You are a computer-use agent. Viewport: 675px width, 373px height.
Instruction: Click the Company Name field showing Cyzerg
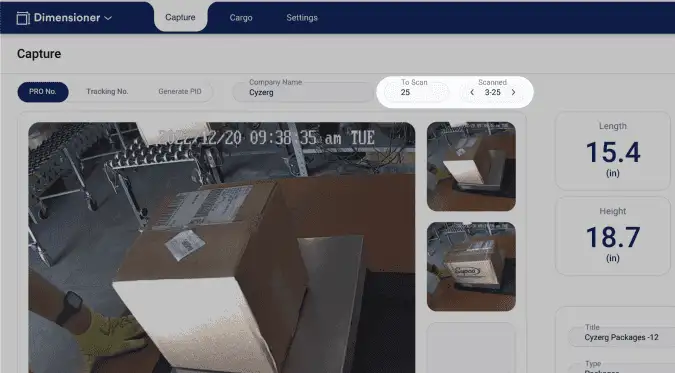303,92
